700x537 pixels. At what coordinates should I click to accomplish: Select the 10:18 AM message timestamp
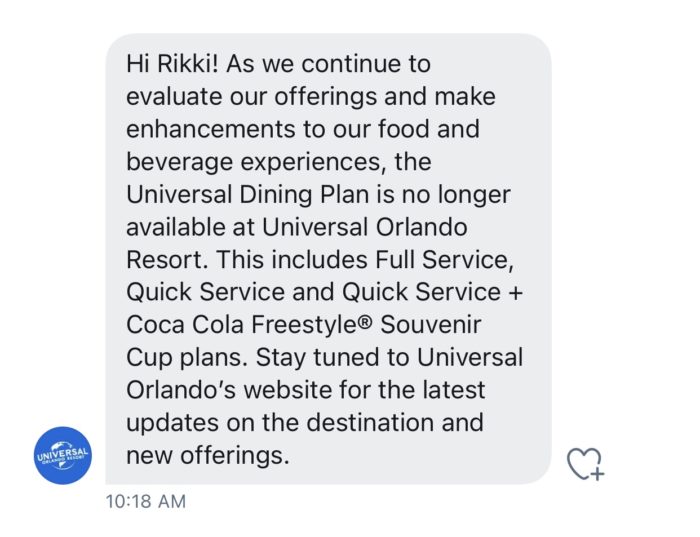tap(146, 501)
